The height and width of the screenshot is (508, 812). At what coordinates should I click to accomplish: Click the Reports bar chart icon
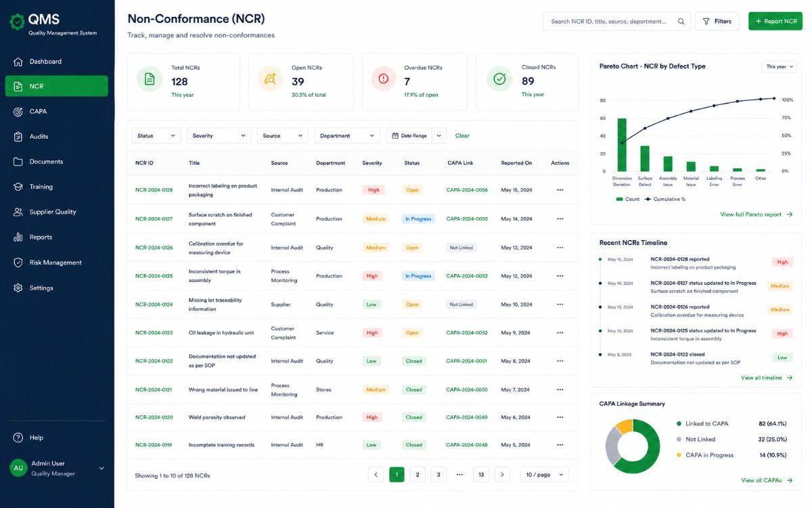tap(18, 237)
